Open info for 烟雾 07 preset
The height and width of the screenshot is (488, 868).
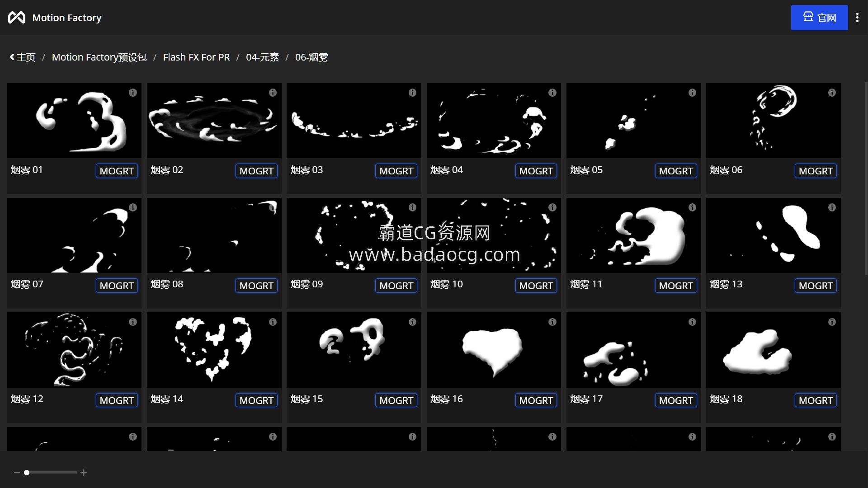coord(133,207)
